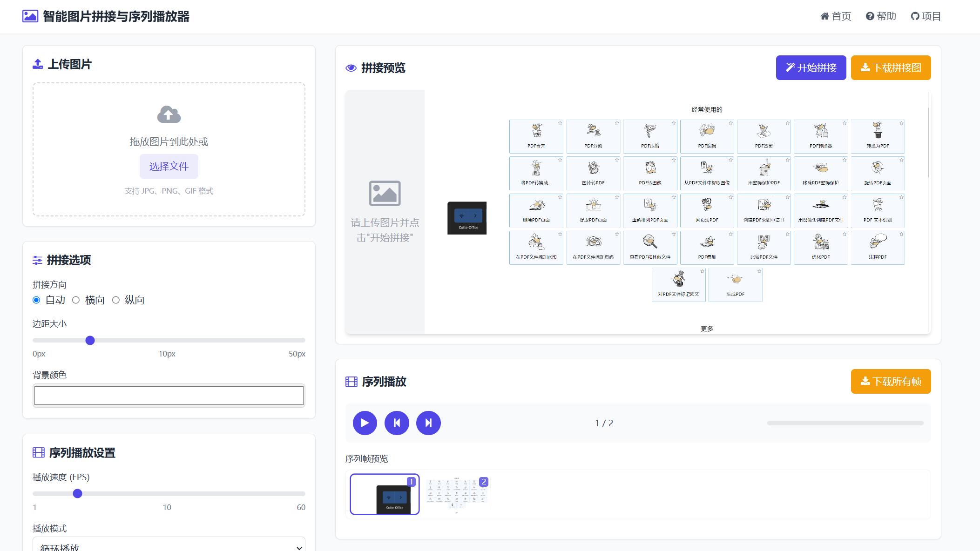Viewport: 980px width, 551px height.
Task: Select frame 2 thumbnail in 序列帧预览
Action: 458,495
